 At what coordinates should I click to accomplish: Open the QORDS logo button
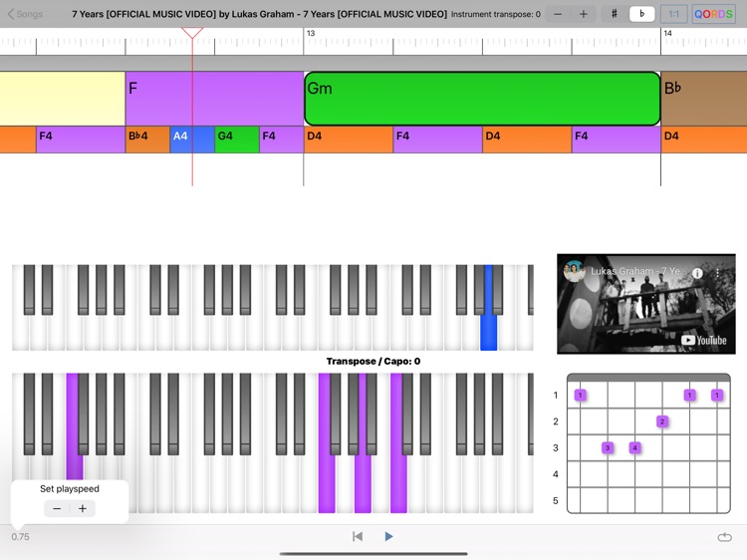[713, 14]
